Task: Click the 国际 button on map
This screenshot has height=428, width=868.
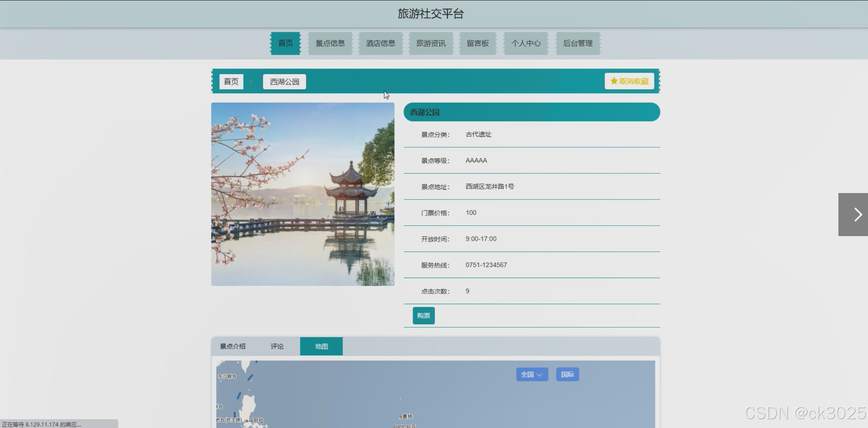Action: 567,375
